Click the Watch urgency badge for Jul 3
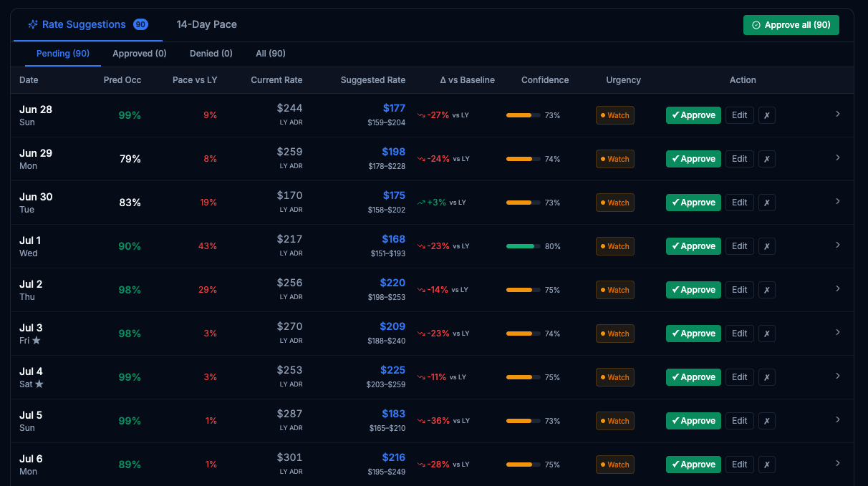Image resolution: width=868 pixels, height=486 pixels. pos(615,334)
